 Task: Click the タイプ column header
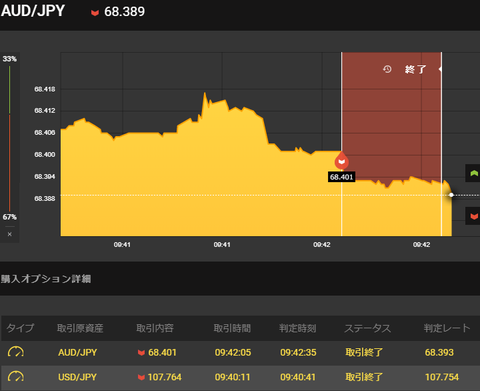click(20, 328)
